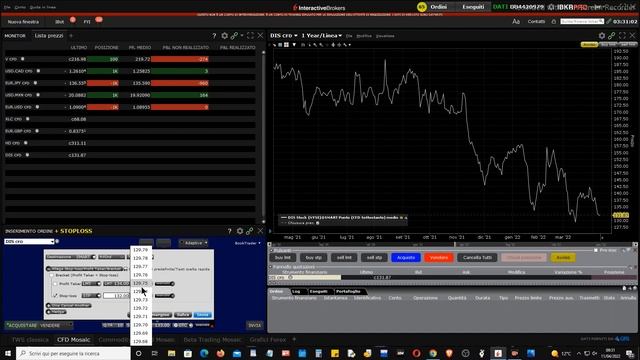This screenshot has width=640, height=360.
Task: Toggle the checkbox in Pulsanti bar right side
Action: (596, 250)
